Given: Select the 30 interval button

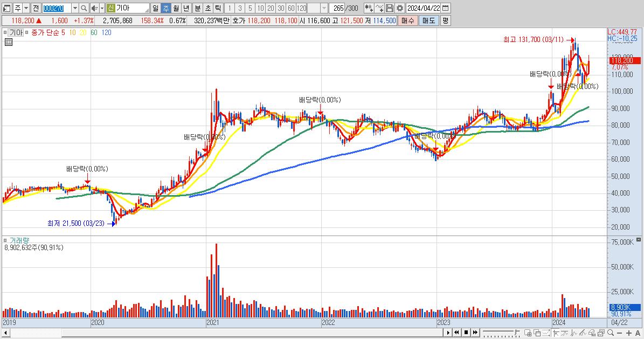Looking at the screenshot, I should tap(281, 8).
